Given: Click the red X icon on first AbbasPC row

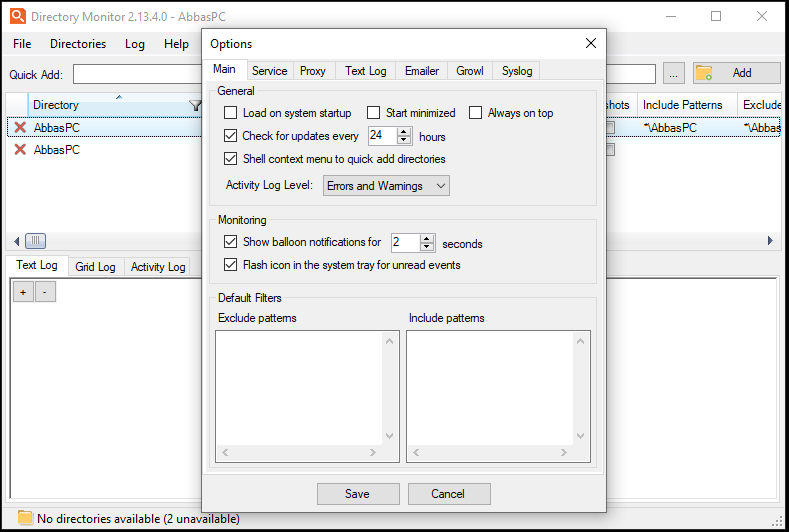Looking at the screenshot, I should coord(20,127).
